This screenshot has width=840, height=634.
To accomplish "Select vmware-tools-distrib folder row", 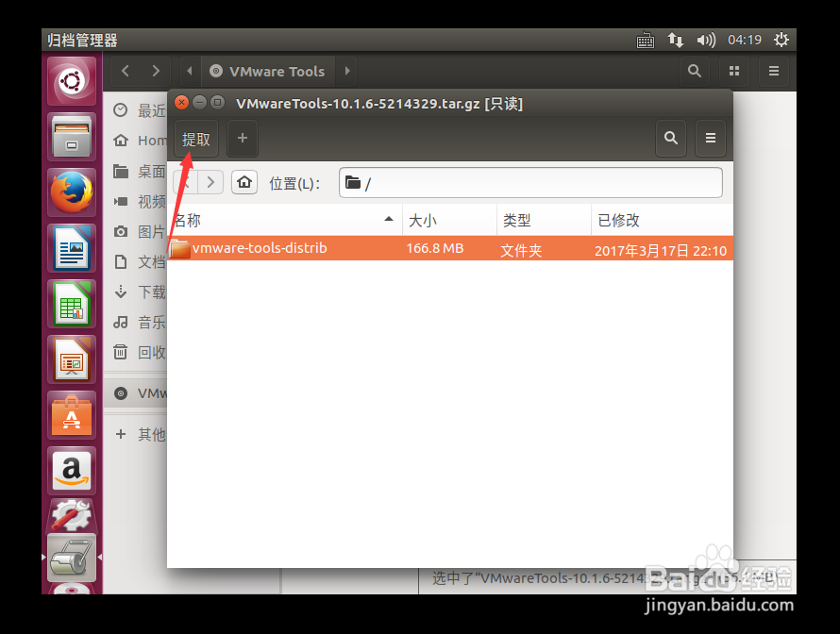I will tap(450, 248).
